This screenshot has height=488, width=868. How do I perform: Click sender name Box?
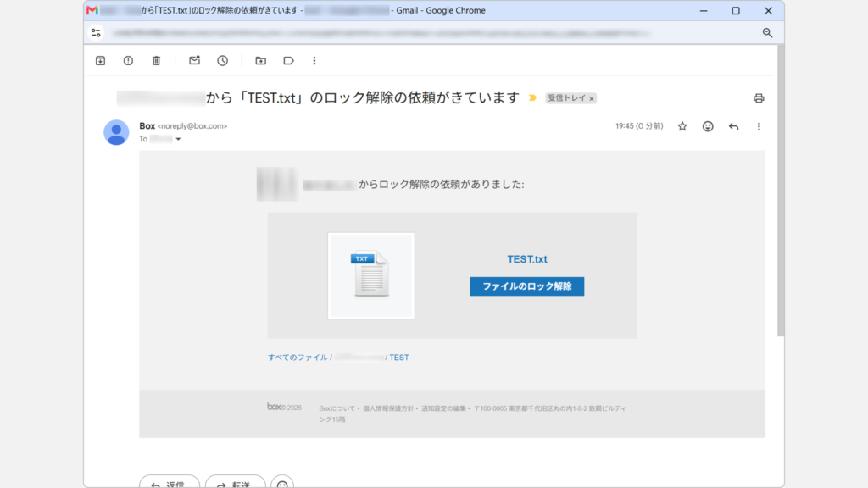pos(147,126)
